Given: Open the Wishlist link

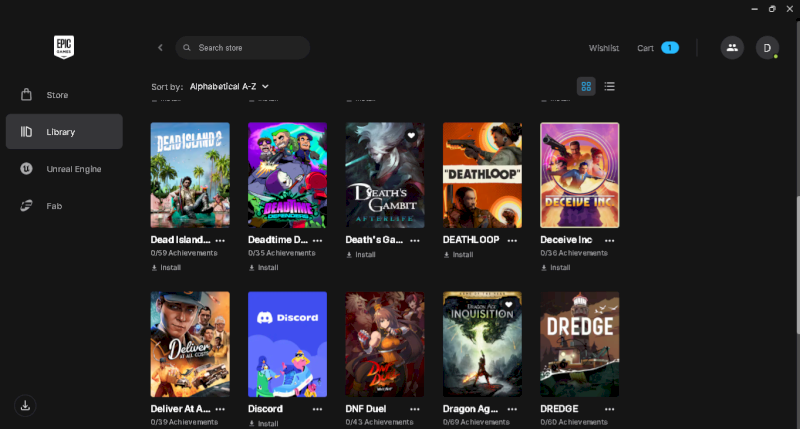Looking at the screenshot, I should pyautogui.click(x=604, y=48).
